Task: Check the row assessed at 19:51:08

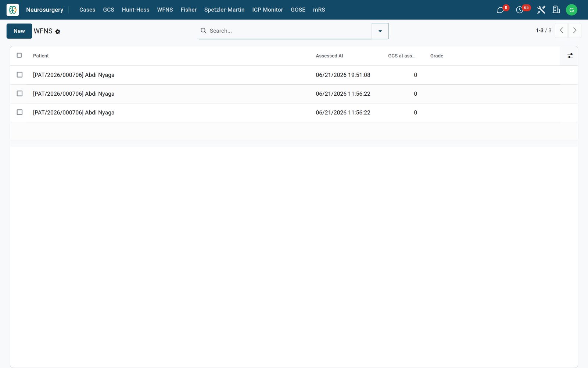Action: point(19,75)
